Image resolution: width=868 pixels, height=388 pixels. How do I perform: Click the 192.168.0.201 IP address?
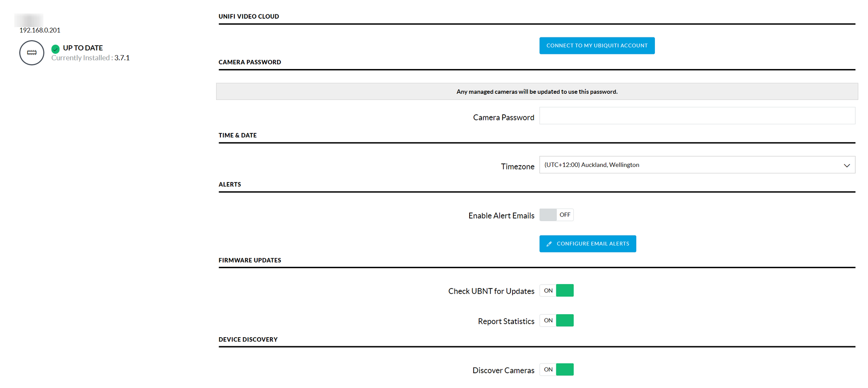coord(40,30)
